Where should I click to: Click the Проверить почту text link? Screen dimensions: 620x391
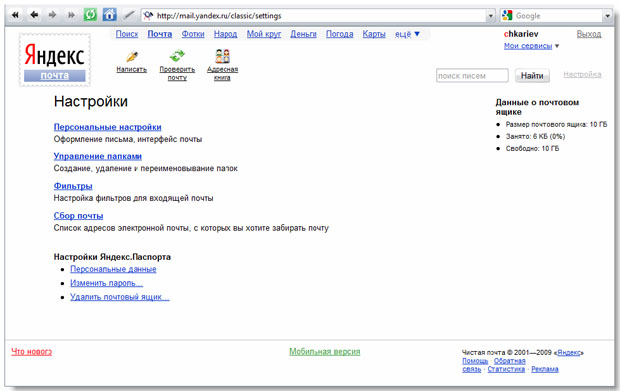[177, 74]
